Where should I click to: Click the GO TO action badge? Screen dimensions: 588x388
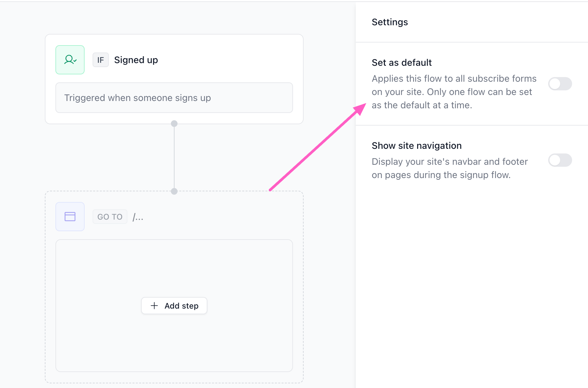pyautogui.click(x=110, y=217)
